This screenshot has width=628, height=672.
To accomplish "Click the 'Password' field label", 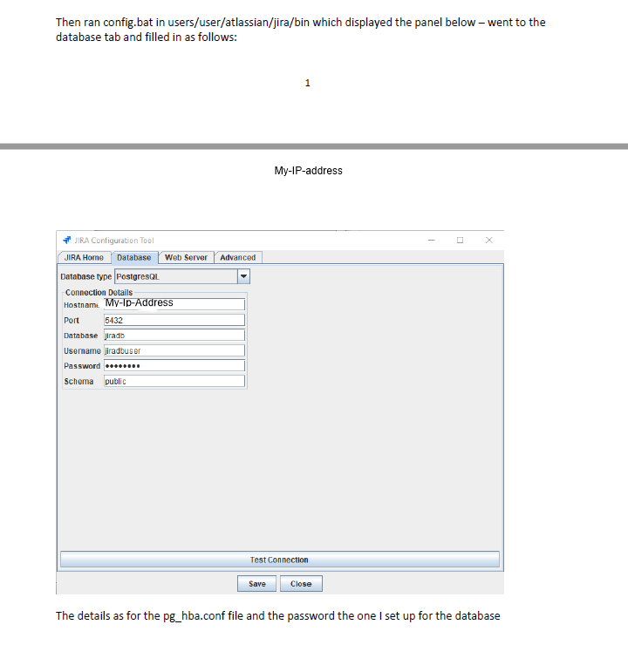I will coord(82,366).
